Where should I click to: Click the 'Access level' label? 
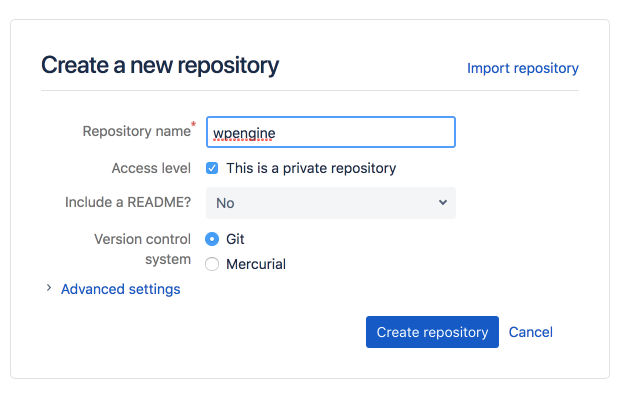tap(151, 168)
